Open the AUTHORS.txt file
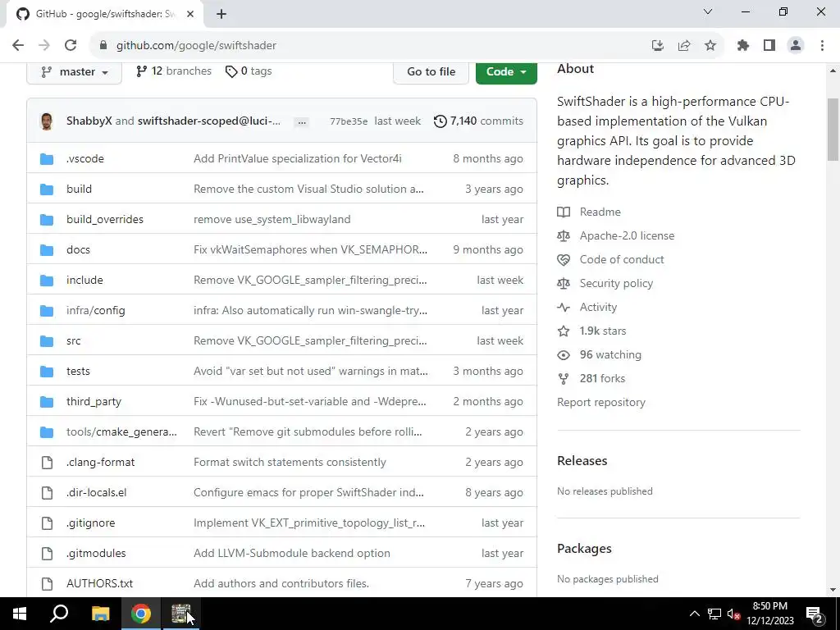The image size is (840, 630). pyautogui.click(x=99, y=584)
